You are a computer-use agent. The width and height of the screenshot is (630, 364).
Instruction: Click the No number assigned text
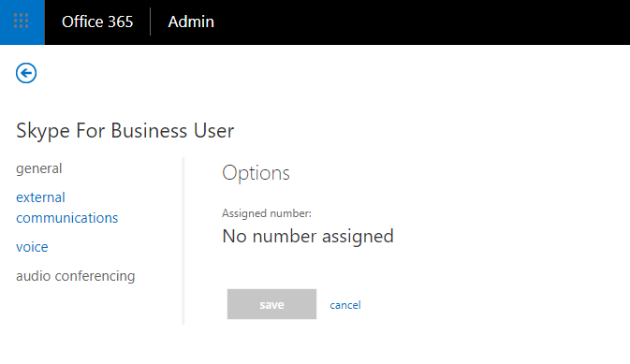pos(308,236)
